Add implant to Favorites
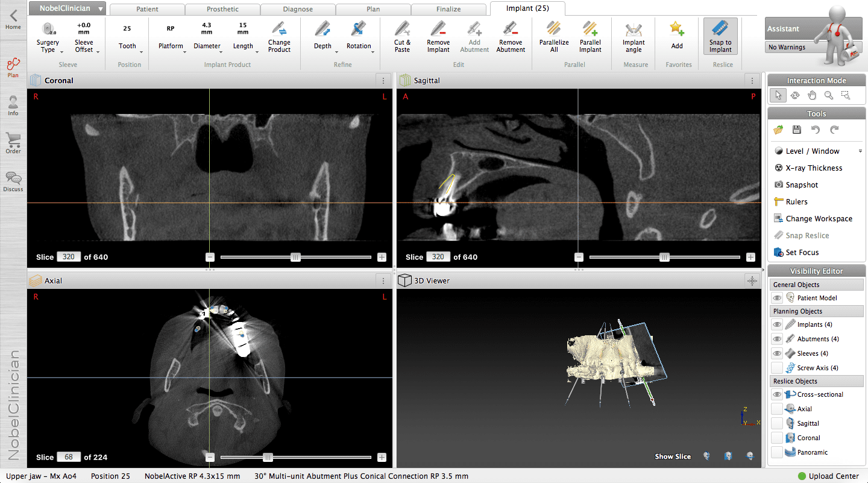 pos(677,35)
